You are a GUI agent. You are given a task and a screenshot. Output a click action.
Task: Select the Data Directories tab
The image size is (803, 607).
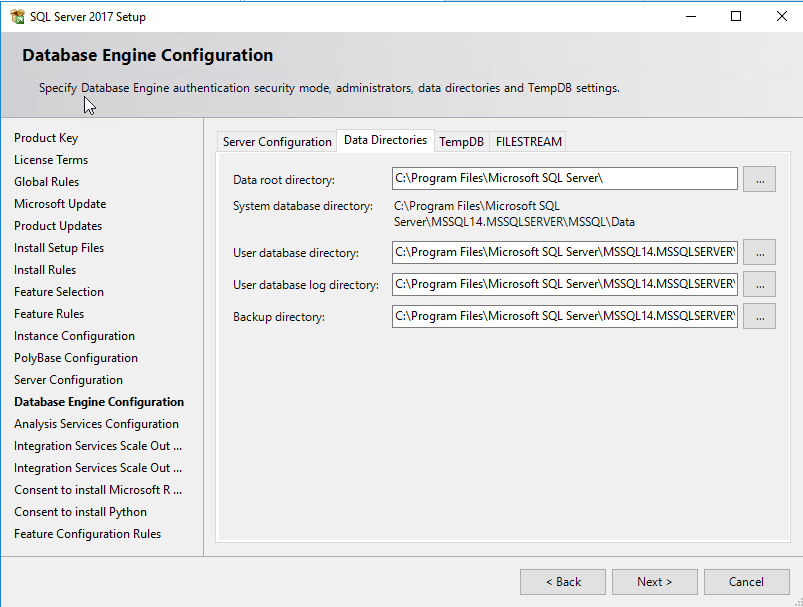[x=385, y=140]
